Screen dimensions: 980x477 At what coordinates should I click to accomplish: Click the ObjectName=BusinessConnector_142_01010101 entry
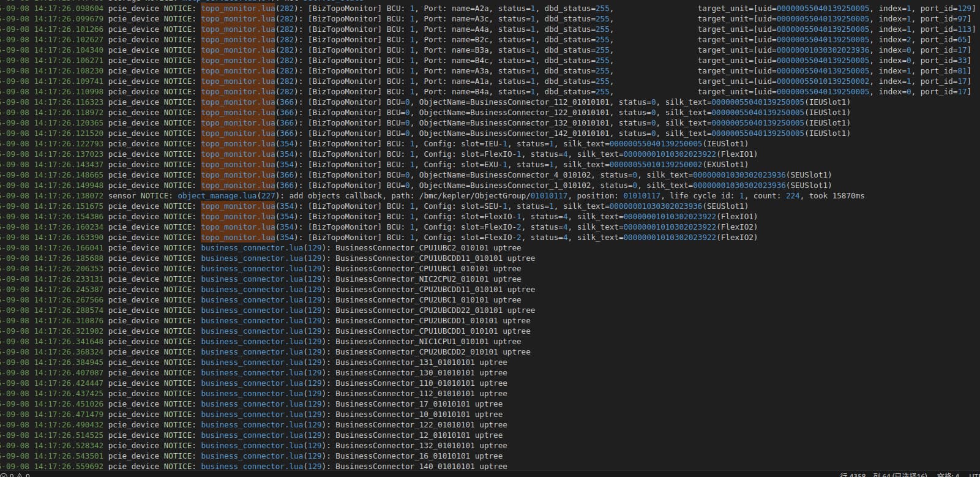click(514, 133)
